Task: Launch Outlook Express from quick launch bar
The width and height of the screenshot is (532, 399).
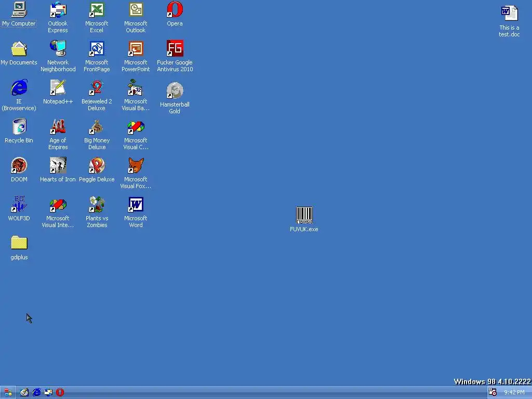Action: coord(48,393)
